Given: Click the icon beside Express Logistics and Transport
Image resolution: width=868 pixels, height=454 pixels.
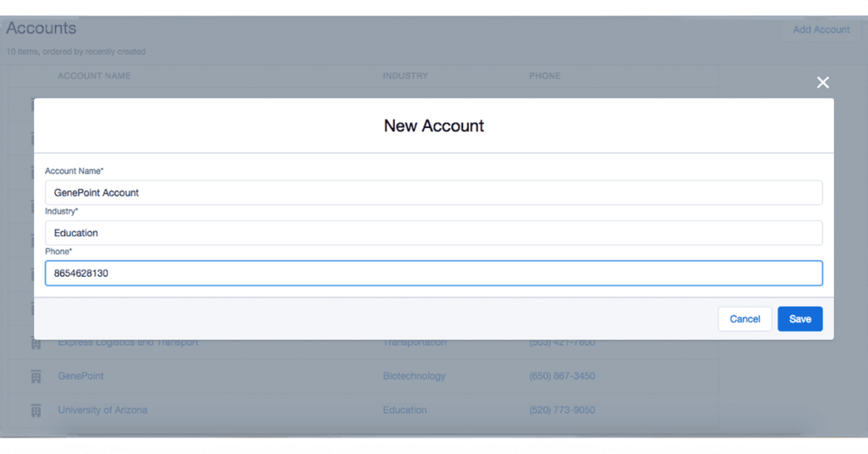Looking at the screenshot, I should pos(36,344).
